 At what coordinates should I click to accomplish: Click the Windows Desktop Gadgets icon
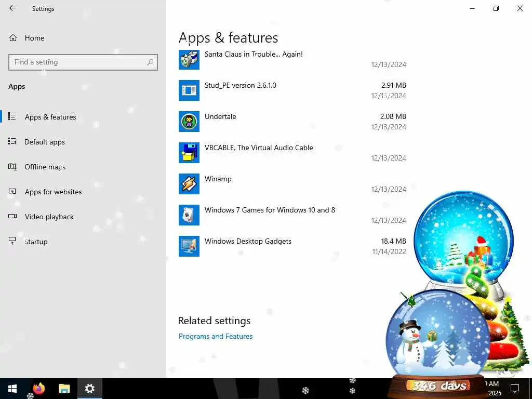(x=189, y=246)
